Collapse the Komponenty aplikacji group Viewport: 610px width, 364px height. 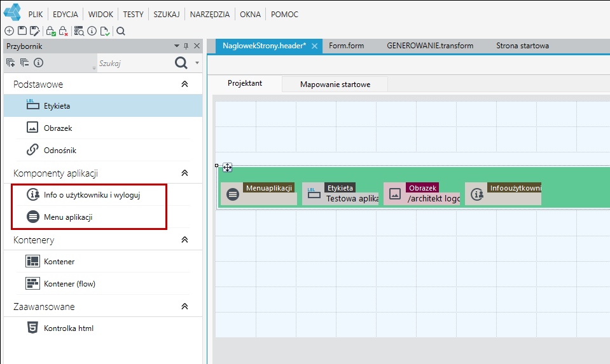click(x=185, y=173)
